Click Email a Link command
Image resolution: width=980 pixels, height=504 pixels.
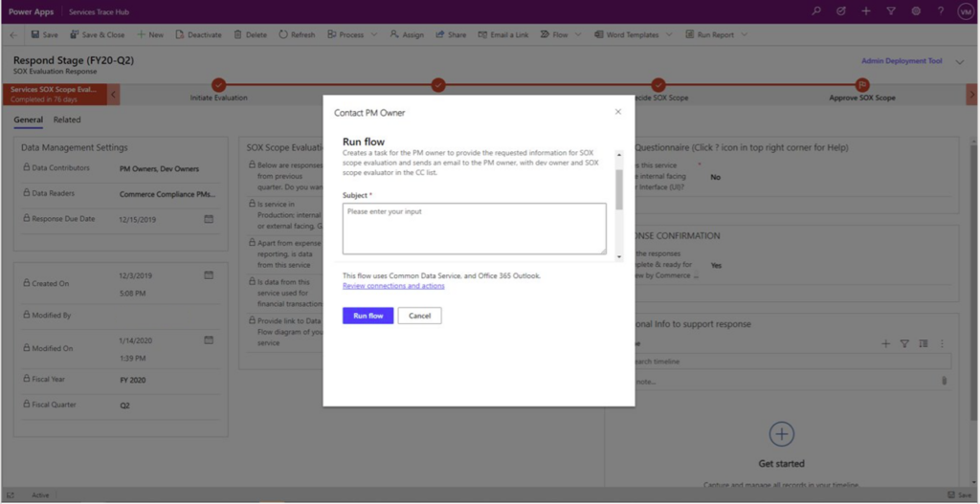pos(503,35)
